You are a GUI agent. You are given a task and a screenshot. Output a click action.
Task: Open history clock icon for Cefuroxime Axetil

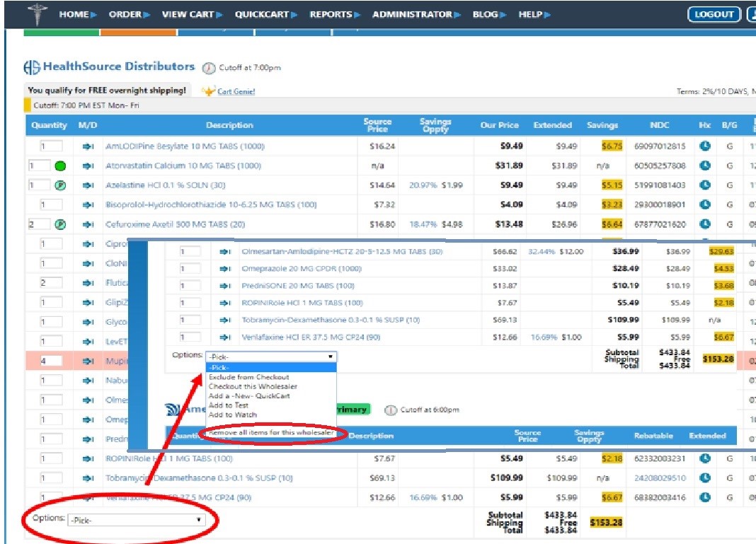coord(705,224)
